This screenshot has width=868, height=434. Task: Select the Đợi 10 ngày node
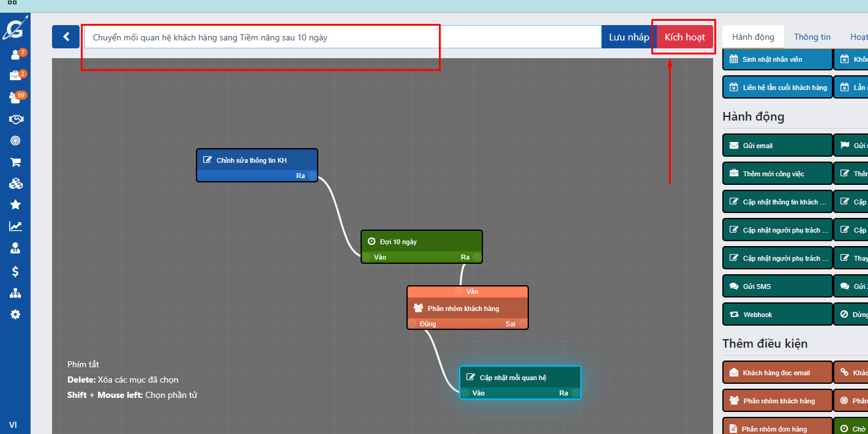coord(421,242)
